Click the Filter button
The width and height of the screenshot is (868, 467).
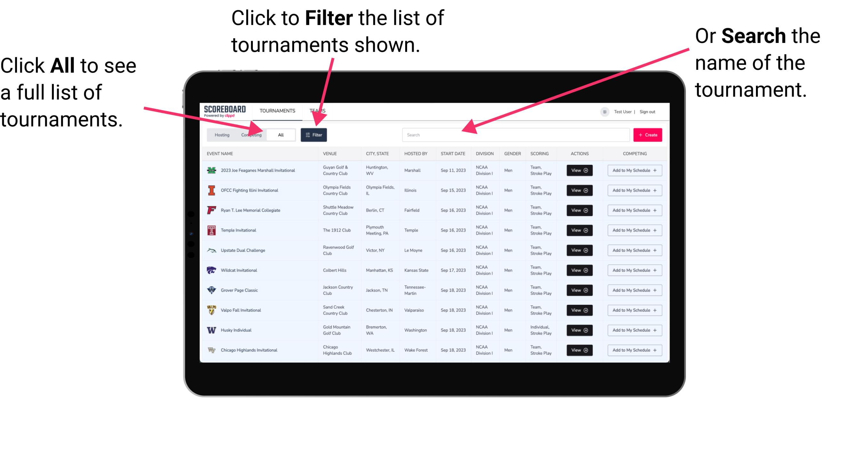pyautogui.click(x=314, y=134)
